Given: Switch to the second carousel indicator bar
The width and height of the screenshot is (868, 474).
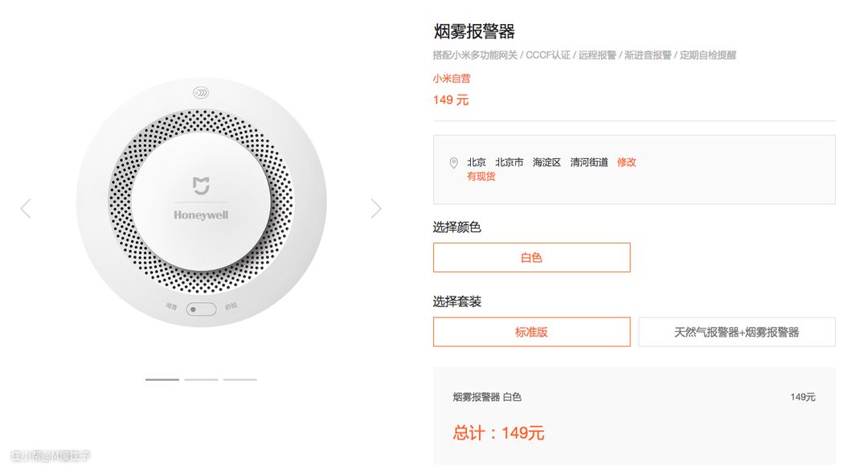Looking at the screenshot, I should [x=201, y=379].
